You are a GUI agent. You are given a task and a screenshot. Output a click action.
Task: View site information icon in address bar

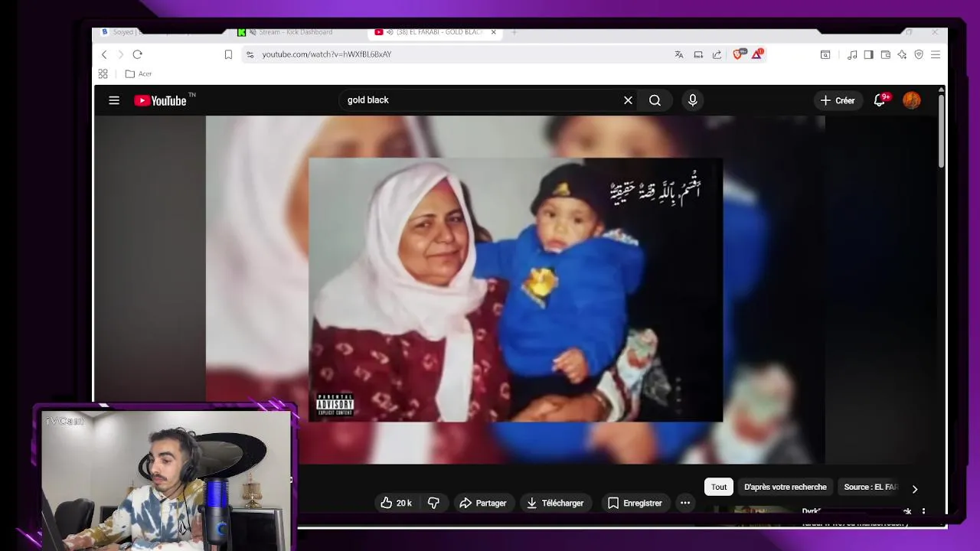point(250,54)
